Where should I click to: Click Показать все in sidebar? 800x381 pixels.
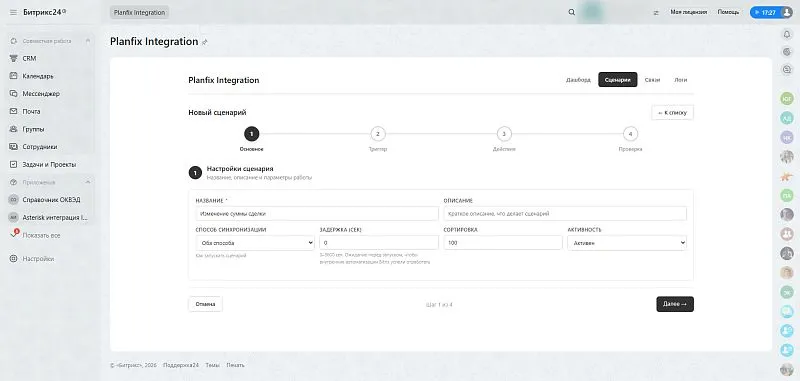pyautogui.click(x=41, y=236)
